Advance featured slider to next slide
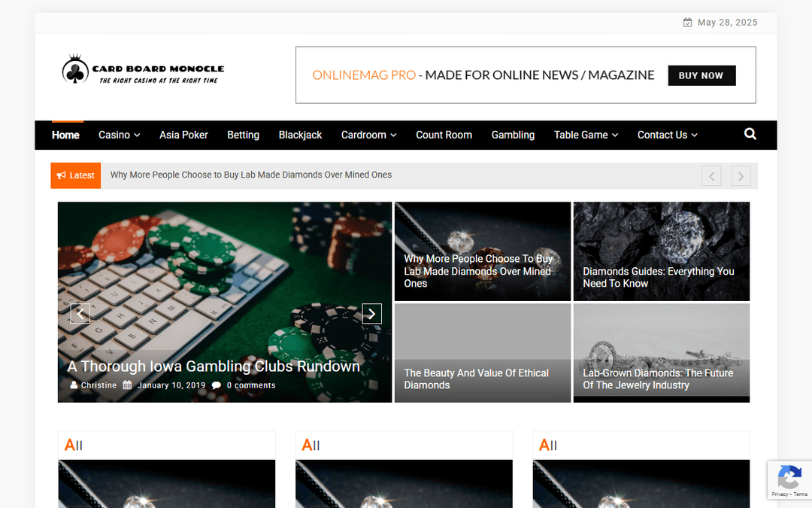The width and height of the screenshot is (812, 508). [x=372, y=314]
